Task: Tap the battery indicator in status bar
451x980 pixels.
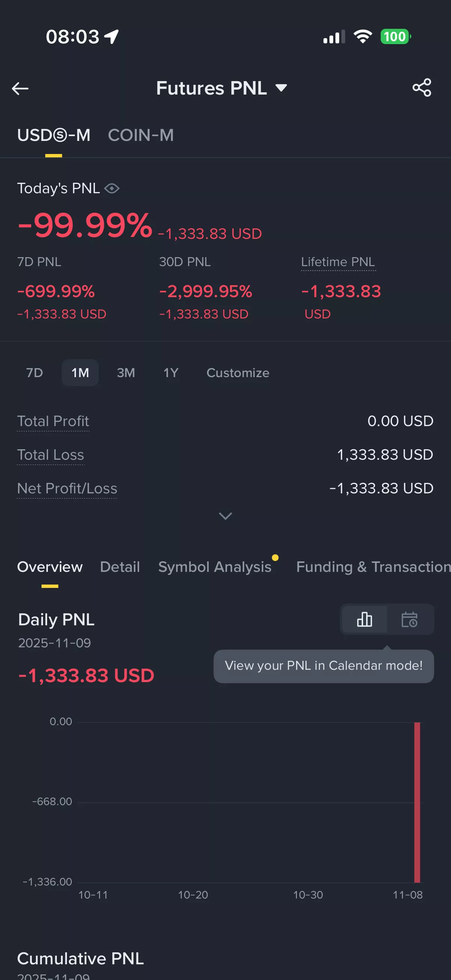Action: [x=396, y=37]
